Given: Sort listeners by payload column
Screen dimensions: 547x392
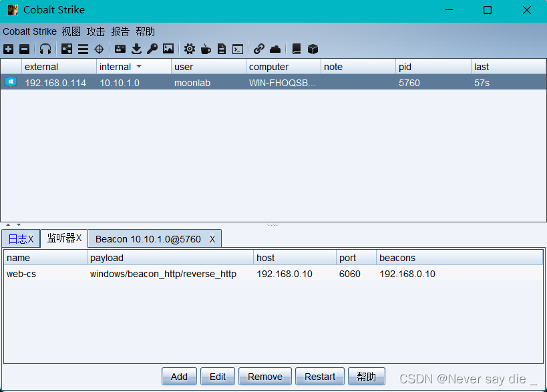Looking at the screenshot, I should pyautogui.click(x=170, y=258).
